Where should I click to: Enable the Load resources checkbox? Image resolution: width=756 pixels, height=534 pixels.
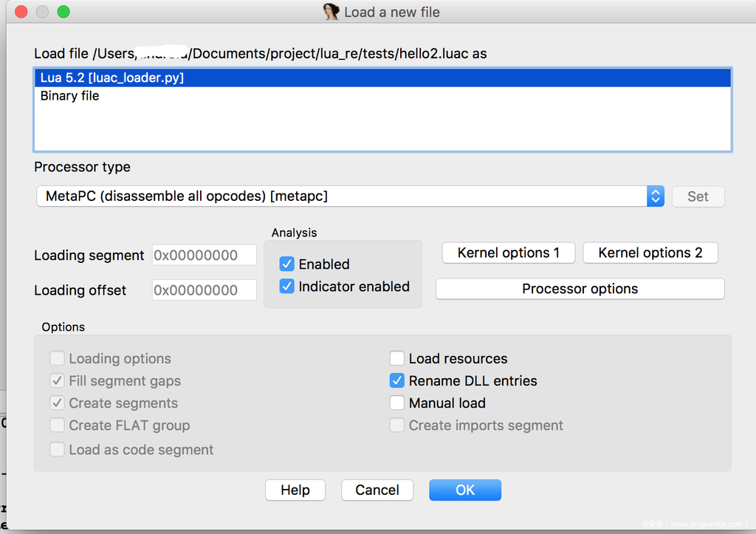397,359
